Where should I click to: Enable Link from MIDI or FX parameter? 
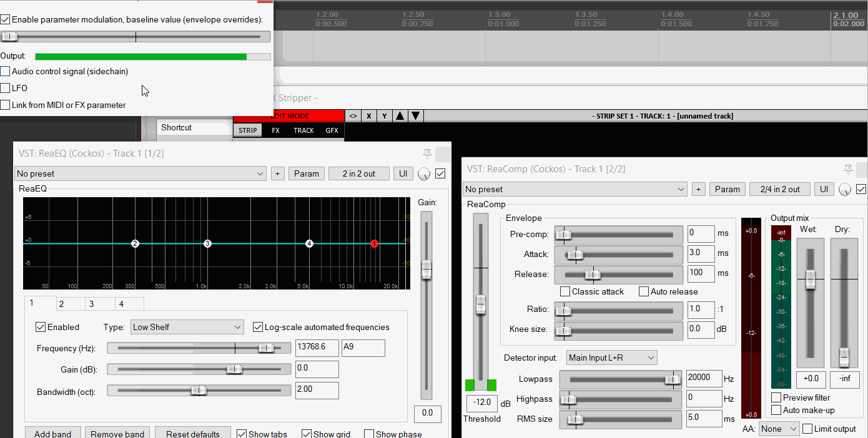tap(5, 105)
